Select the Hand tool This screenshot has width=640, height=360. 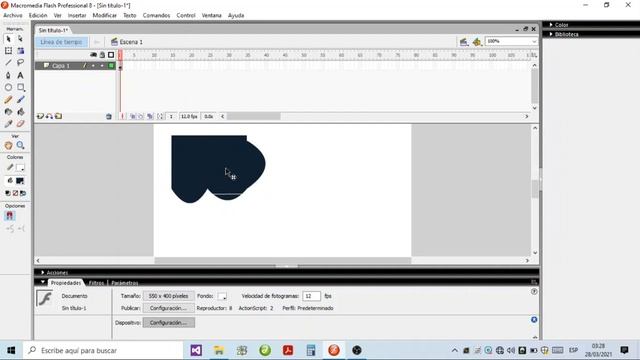8,145
